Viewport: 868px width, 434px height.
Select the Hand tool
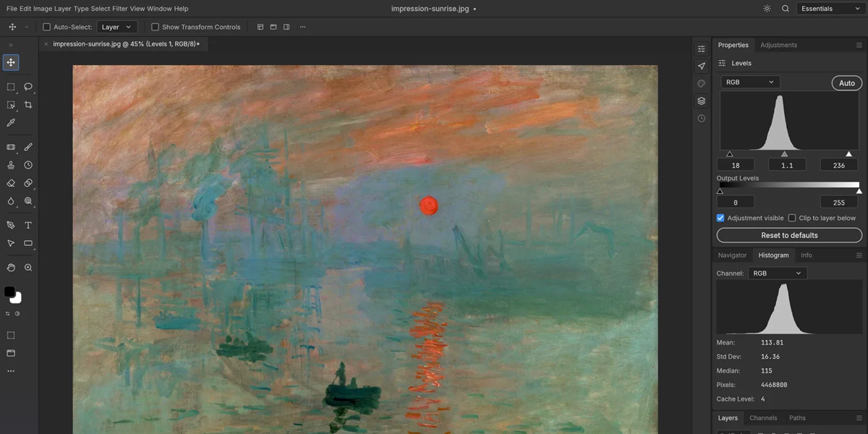coord(11,267)
